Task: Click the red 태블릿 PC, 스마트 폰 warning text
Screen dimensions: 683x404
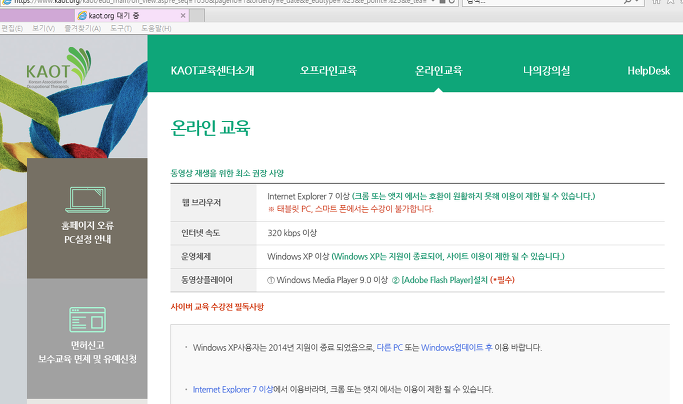Action: coord(351,209)
